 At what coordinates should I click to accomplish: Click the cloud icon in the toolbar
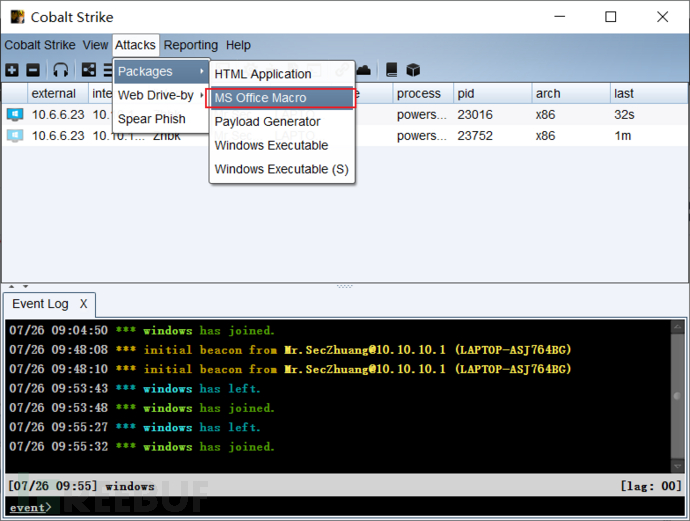364,70
